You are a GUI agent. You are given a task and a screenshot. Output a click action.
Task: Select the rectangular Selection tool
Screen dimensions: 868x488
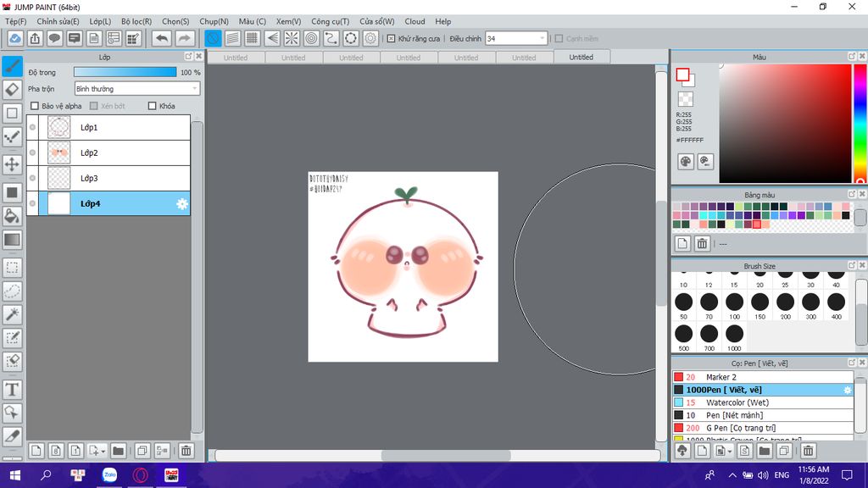[12, 268]
